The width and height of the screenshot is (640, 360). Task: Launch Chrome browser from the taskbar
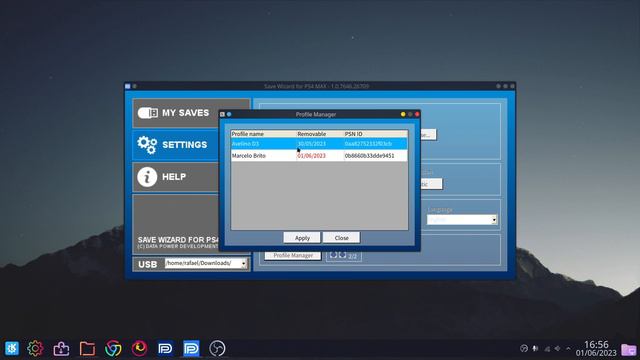pyautogui.click(x=113, y=349)
